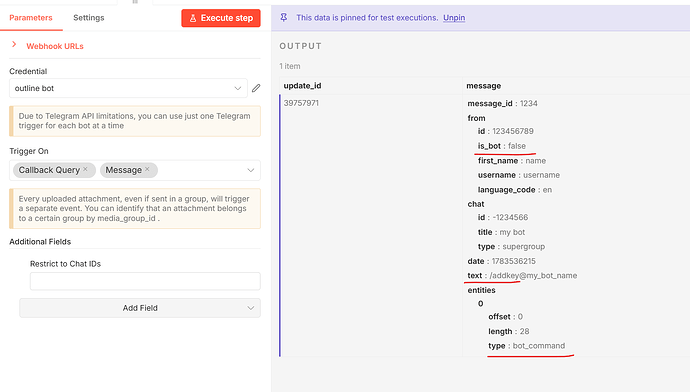The image size is (690, 392).
Task: Click the Message tag label
Action: (x=123, y=170)
